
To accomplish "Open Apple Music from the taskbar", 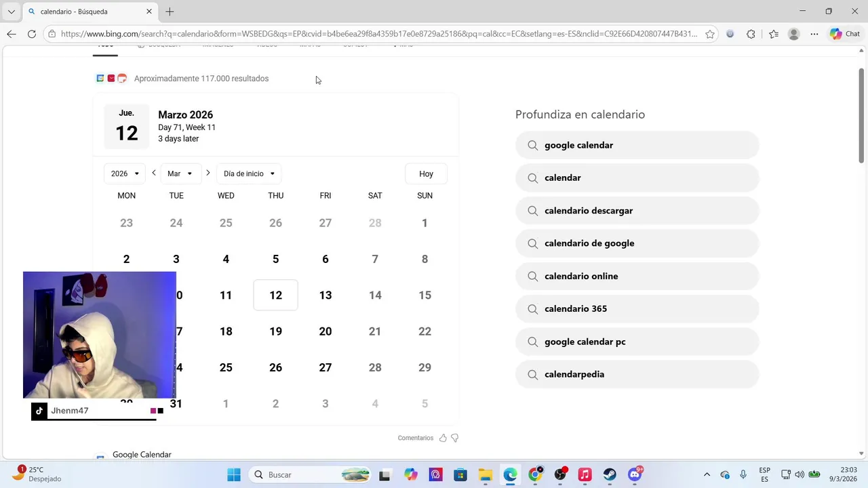I will tap(585, 474).
